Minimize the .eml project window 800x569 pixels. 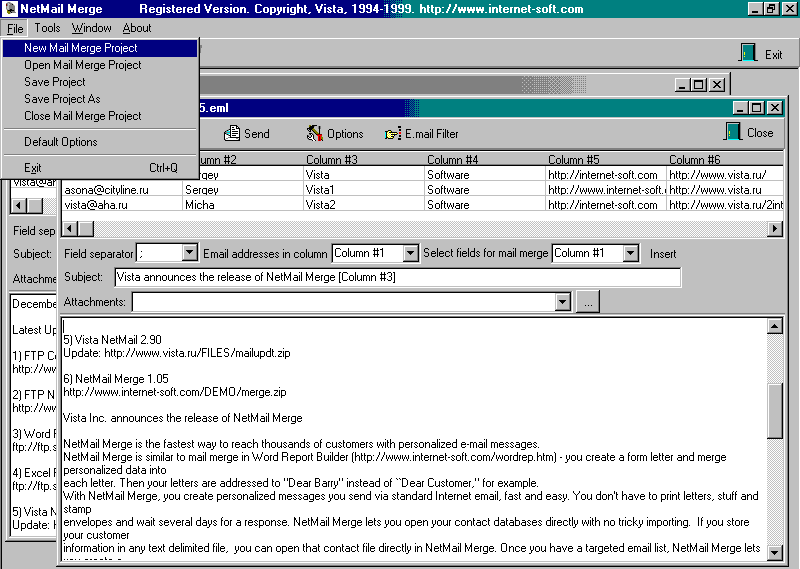pyautogui.click(x=741, y=108)
